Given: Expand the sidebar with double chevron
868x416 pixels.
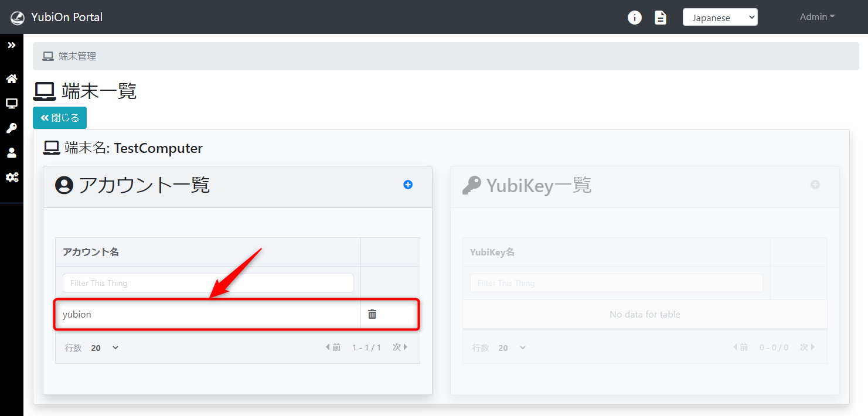Looking at the screenshot, I should (x=12, y=45).
